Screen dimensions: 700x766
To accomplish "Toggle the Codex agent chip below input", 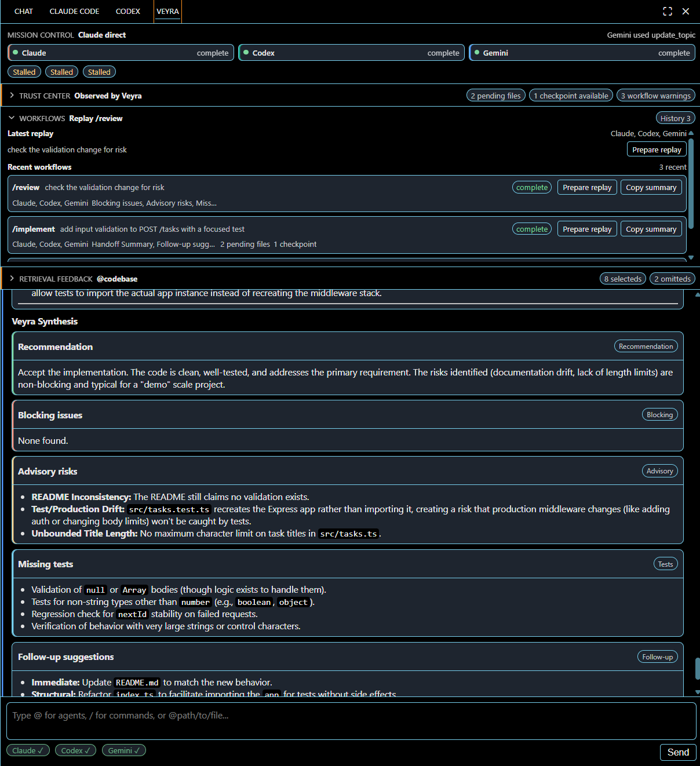I will [76, 750].
